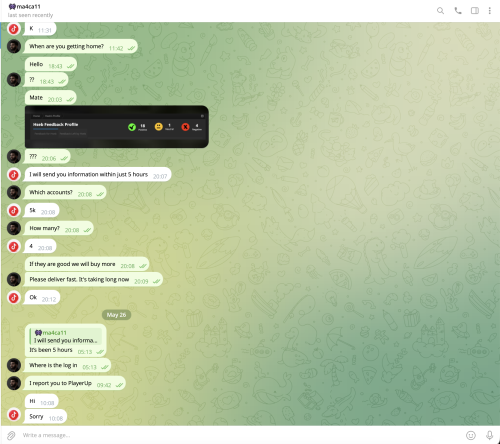Image resolution: width=500 pixels, height=444 pixels.
Task: Select the Which accounts? message bubble
Action: tap(65, 193)
